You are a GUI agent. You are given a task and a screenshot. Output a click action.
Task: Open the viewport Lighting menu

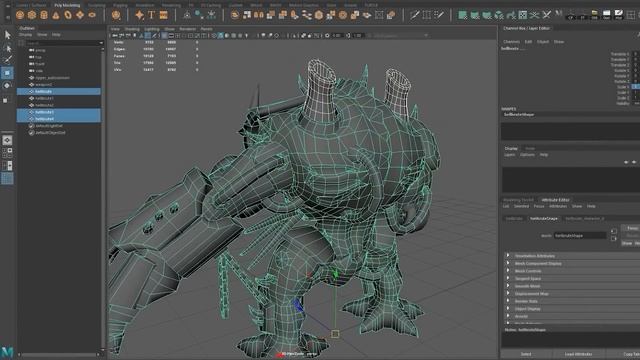click(x=152, y=29)
